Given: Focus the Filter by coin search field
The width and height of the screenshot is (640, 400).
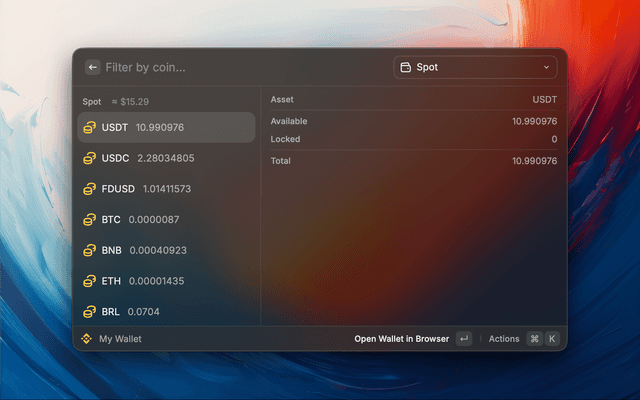Looking at the screenshot, I should point(240,67).
